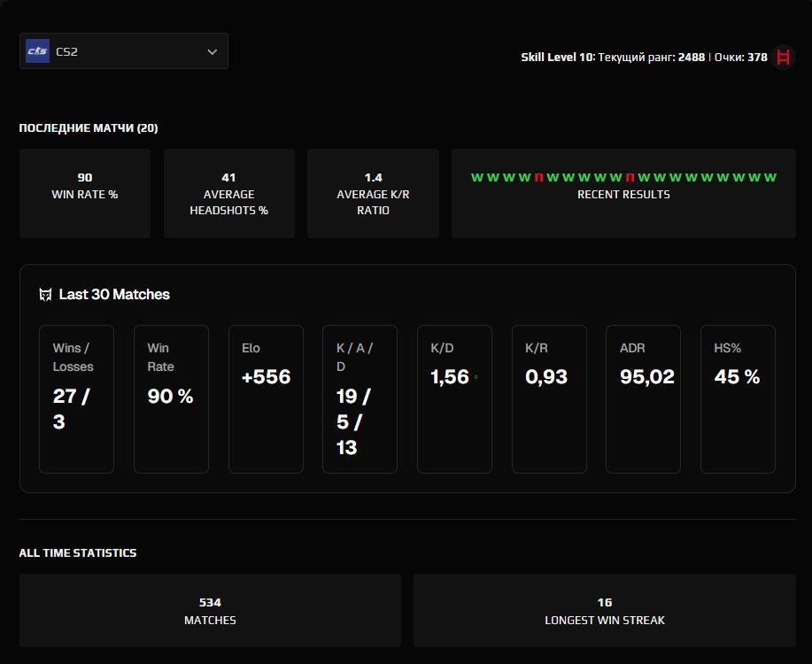
Task: Select the Average K/R Ratio card
Action: (x=373, y=193)
